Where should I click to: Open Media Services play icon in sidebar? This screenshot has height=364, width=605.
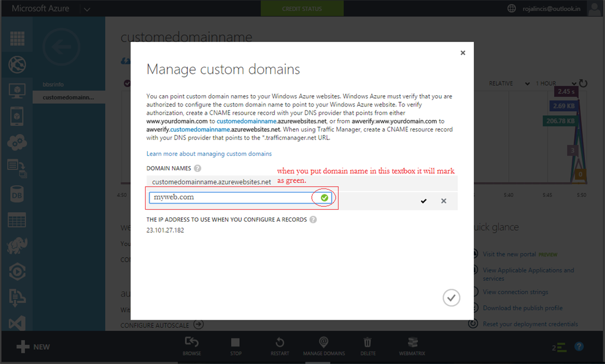click(17, 272)
